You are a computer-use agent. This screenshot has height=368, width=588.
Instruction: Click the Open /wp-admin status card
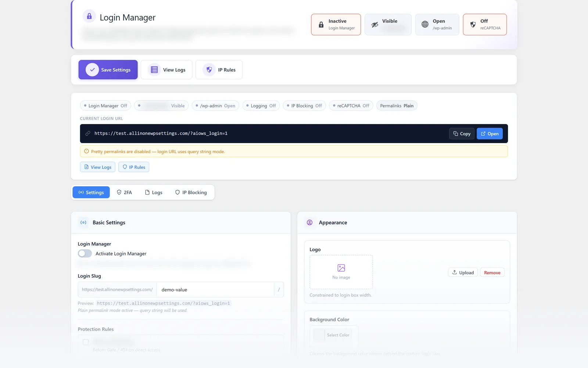[437, 25]
